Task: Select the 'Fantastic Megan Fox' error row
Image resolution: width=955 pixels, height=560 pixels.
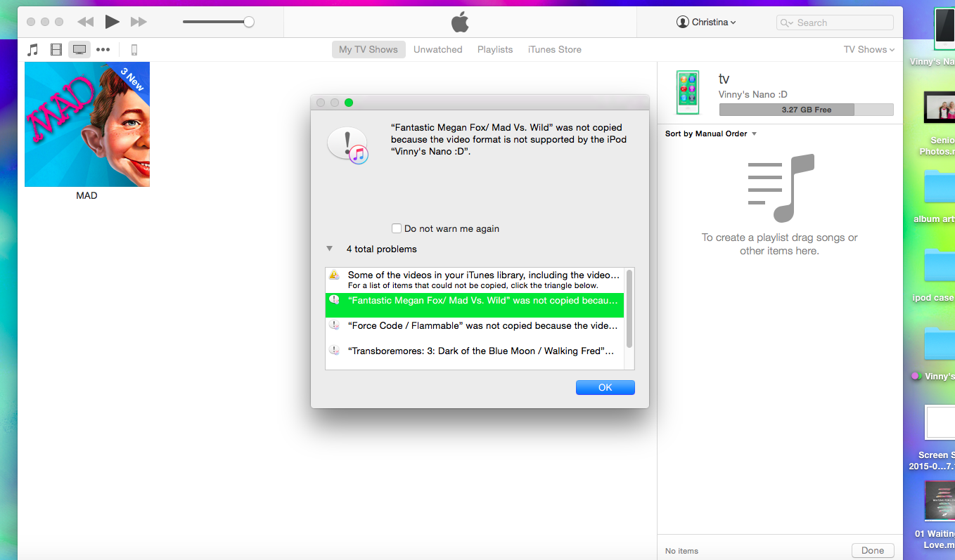Action: pos(475,305)
